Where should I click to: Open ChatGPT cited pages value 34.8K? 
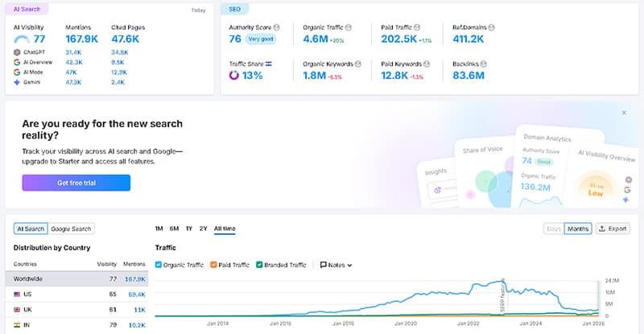tap(119, 52)
